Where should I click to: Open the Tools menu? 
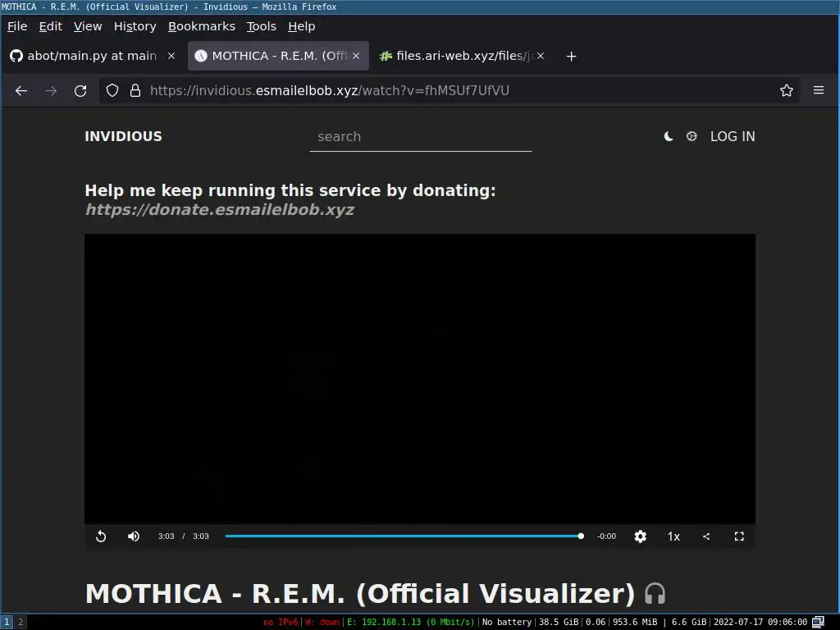coord(262,26)
